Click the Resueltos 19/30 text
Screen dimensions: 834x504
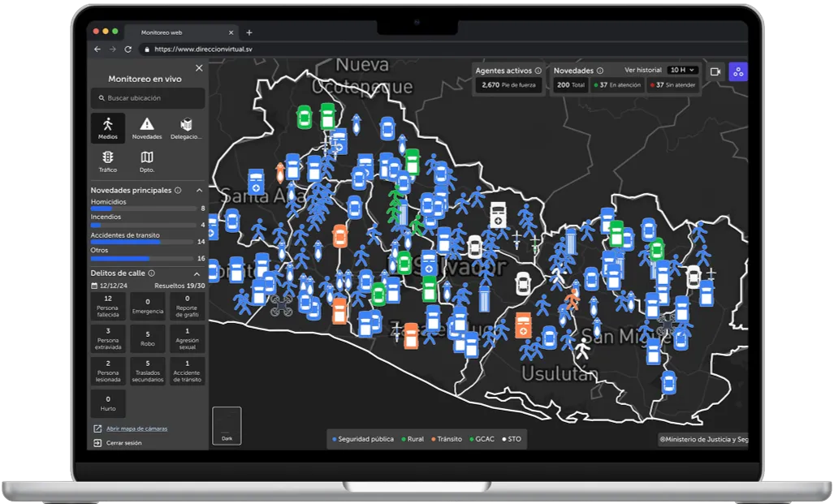coord(179,286)
